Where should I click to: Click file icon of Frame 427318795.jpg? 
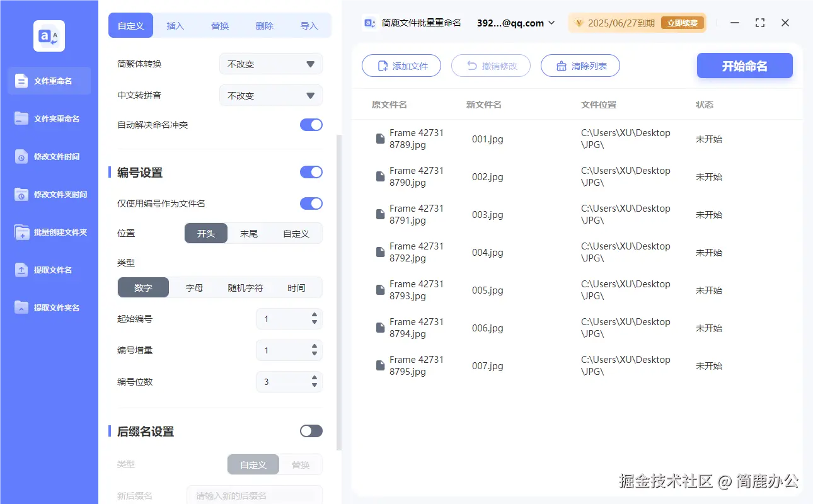pyautogui.click(x=380, y=365)
